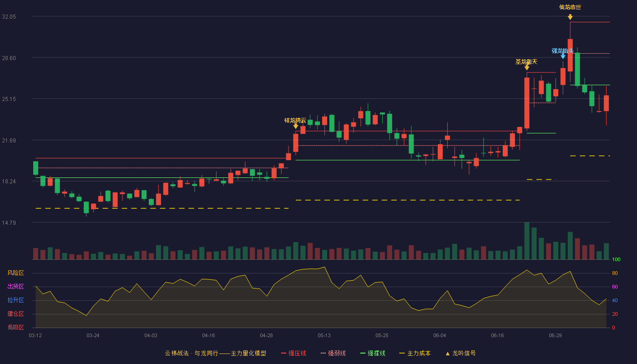Click the magenta 60 indicator scale value
Image resolution: width=637 pixels, height=364 pixels.
pyautogui.click(x=614, y=287)
